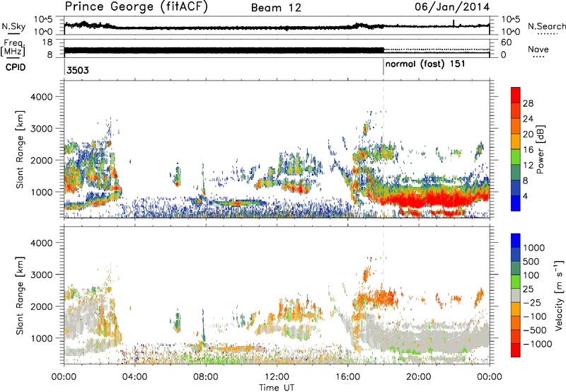Click the '4' label on Power colorbar
The image size is (566, 392).
point(526,196)
